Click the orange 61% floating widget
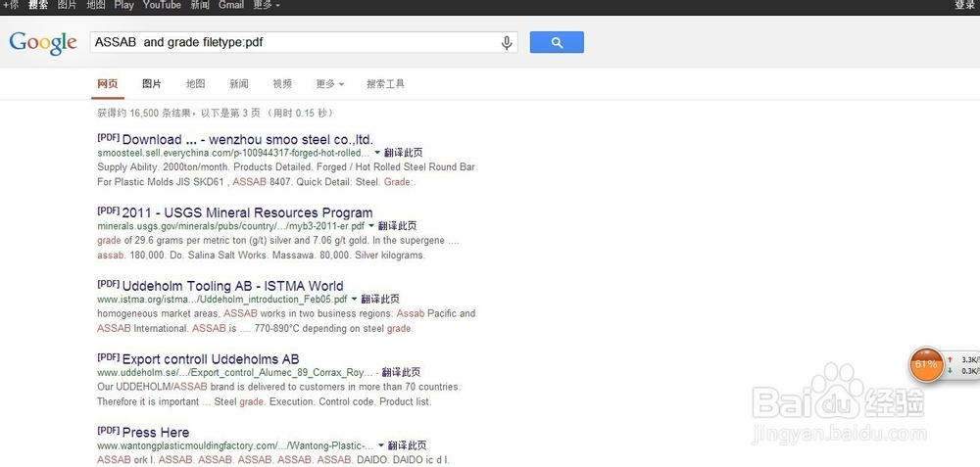This screenshot has width=980, height=467. click(926, 364)
